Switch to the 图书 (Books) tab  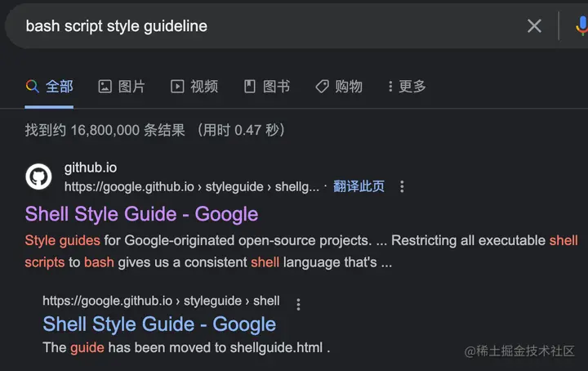pyautogui.click(x=266, y=87)
